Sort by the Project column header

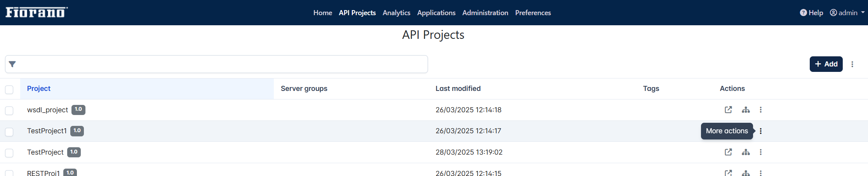pyautogui.click(x=39, y=89)
